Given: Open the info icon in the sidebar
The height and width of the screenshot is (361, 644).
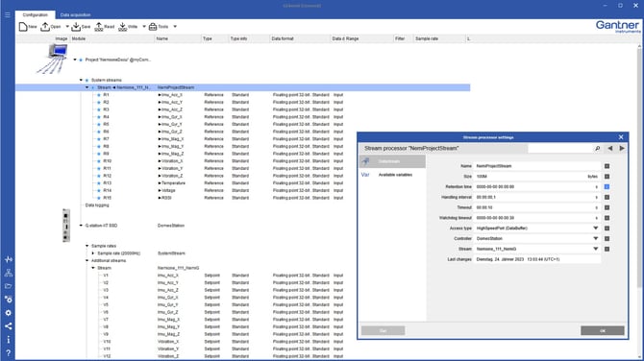Looking at the screenshot, I should pos(9,339).
